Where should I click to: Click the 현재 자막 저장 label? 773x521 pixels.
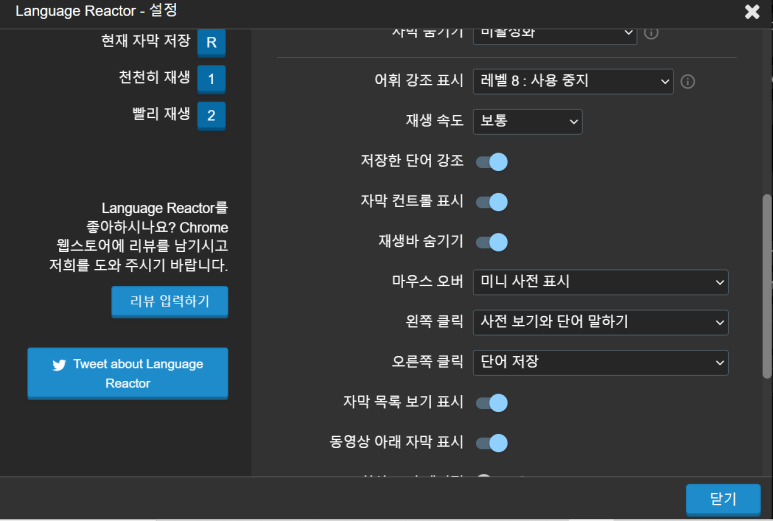click(145, 40)
